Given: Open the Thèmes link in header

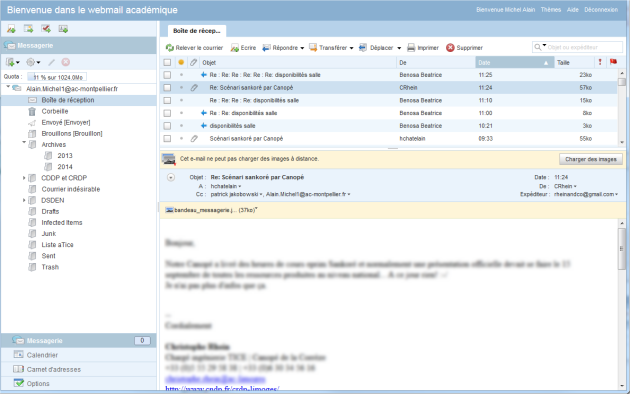Looking at the screenshot, I should coord(550,10).
